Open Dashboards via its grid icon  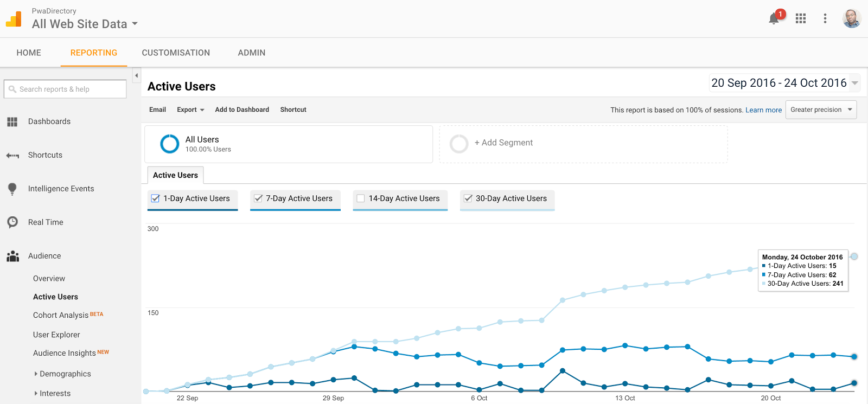click(x=12, y=122)
